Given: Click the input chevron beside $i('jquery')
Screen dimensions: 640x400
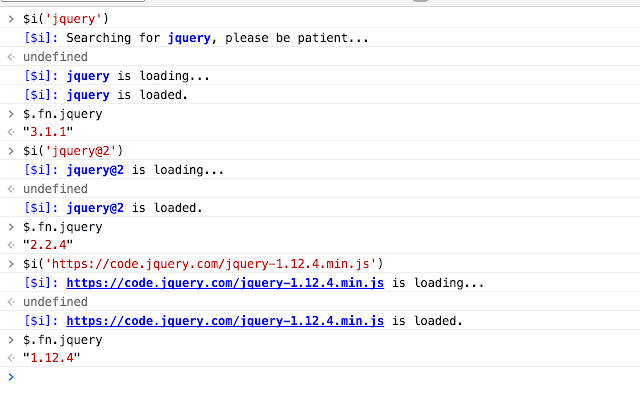Looking at the screenshot, I should click(x=11, y=19).
